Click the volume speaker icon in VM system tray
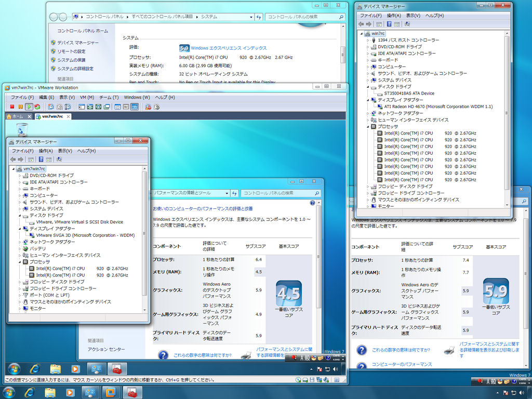The image size is (532, 399). click(x=335, y=369)
